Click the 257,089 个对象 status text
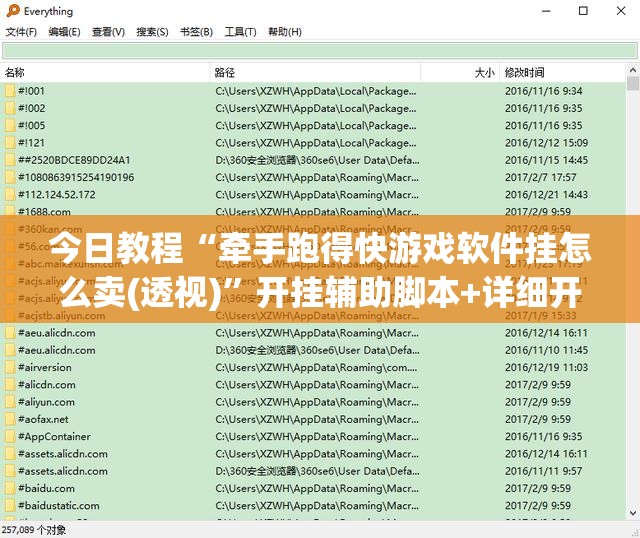Viewport: 640px width, 538px height. (x=33, y=530)
